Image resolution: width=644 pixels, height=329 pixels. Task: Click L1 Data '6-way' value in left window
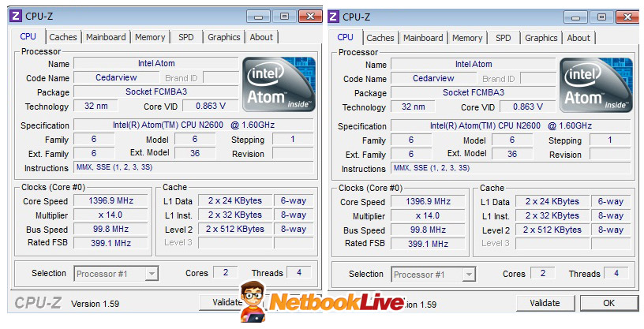click(x=294, y=200)
